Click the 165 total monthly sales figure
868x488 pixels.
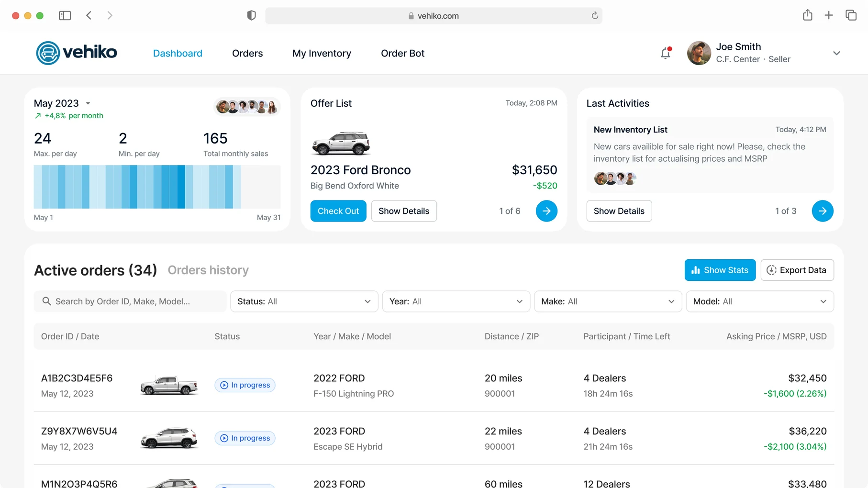215,139
